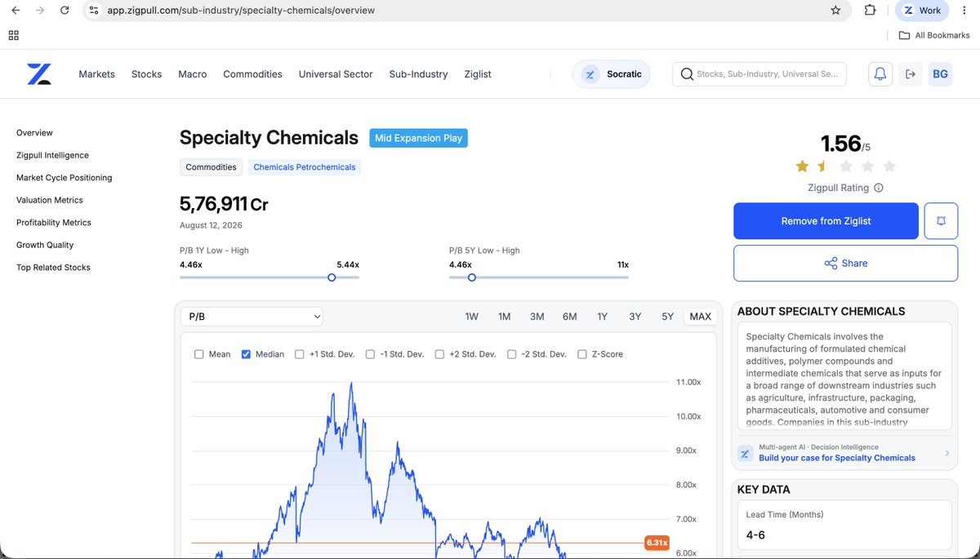Select the 3M time range
The image size is (980, 559).
point(537,317)
